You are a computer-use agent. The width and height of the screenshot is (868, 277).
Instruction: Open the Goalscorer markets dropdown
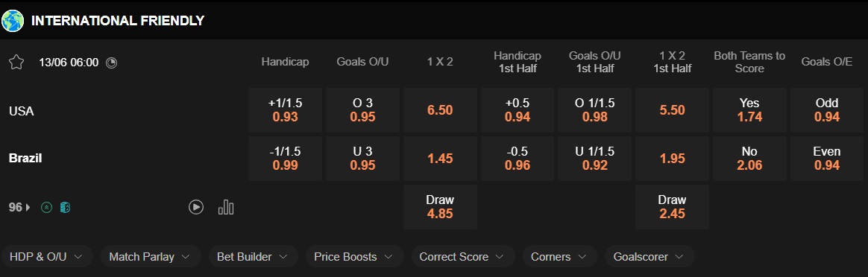(x=650, y=257)
